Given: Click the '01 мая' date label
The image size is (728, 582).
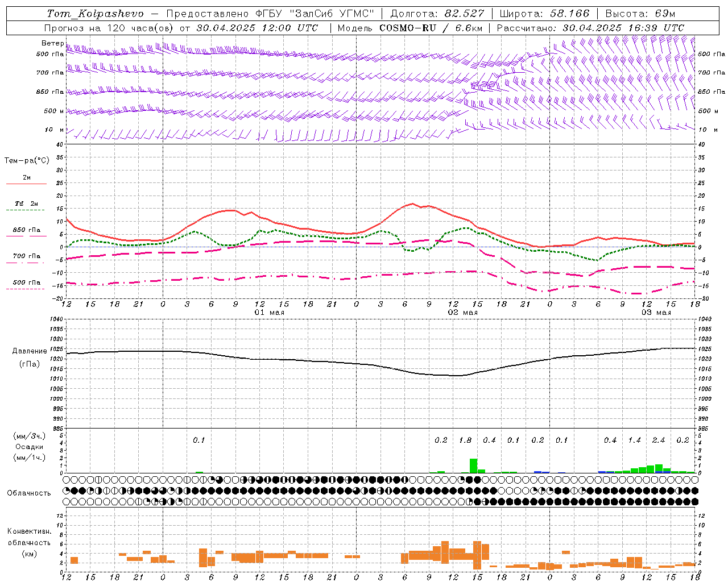Looking at the screenshot, I should (x=269, y=313).
